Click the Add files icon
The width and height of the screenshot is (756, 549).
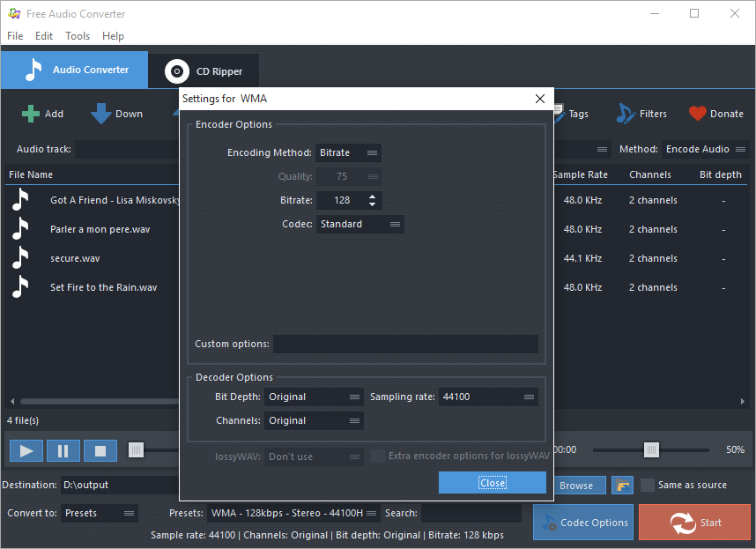31,113
